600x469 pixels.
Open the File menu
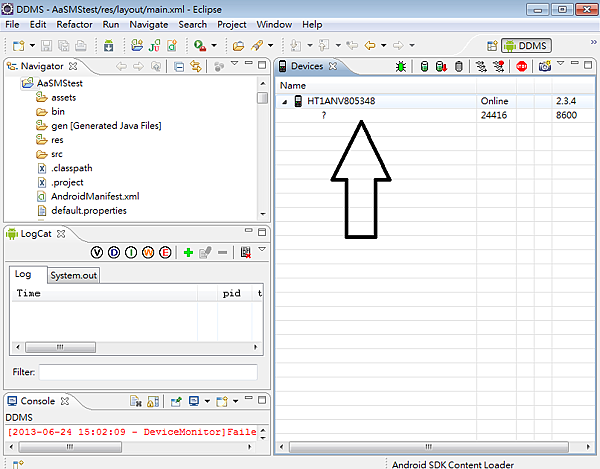tap(12, 24)
